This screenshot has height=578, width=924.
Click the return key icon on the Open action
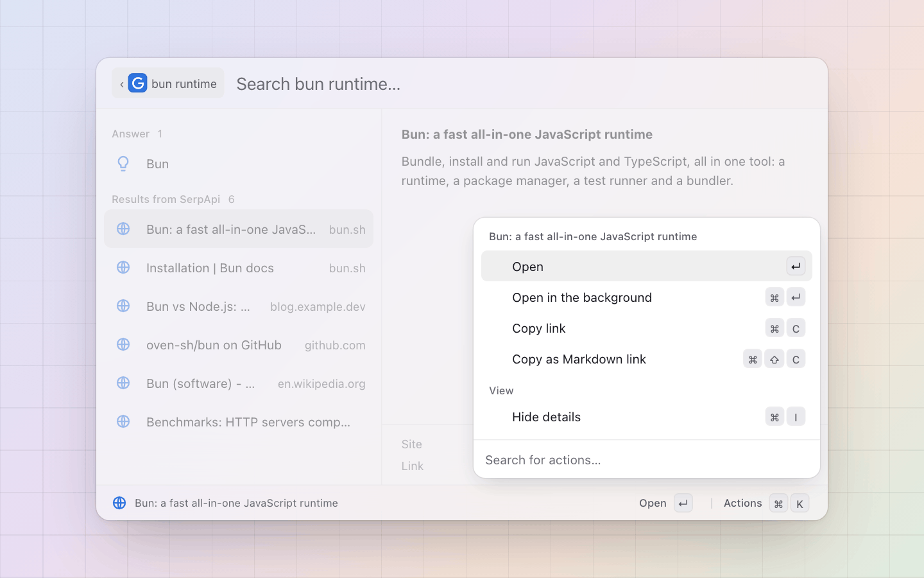pyautogui.click(x=796, y=267)
